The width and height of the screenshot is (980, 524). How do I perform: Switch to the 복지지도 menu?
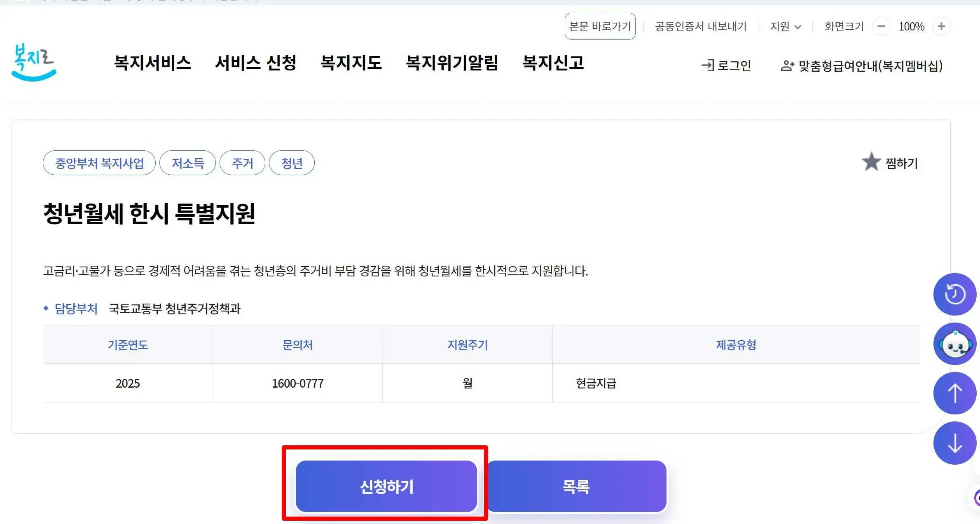point(351,63)
